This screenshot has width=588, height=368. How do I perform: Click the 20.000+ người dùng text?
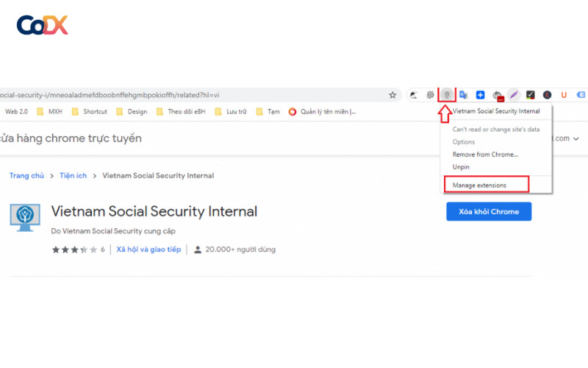[240, 250]
